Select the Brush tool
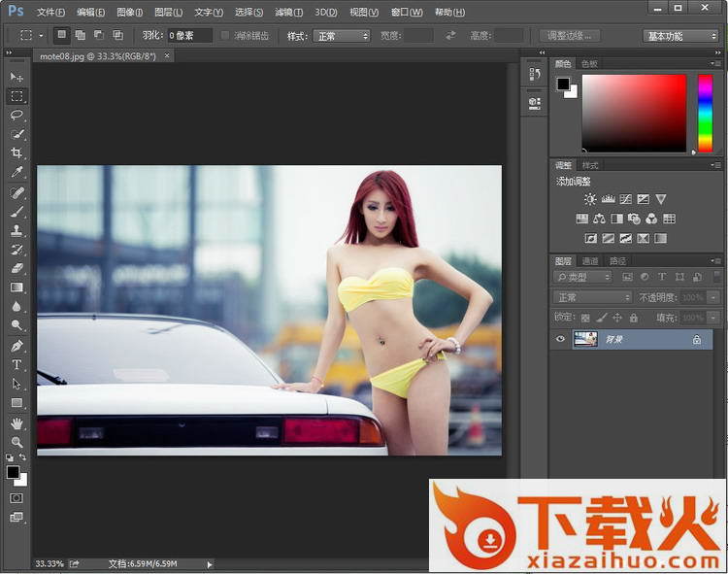The width and height of the screenshot is (728, 574). click(17, 212)
